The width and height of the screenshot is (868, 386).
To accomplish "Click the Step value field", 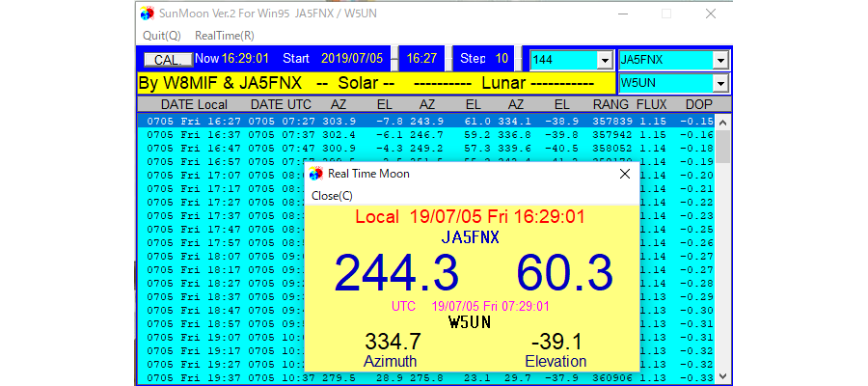I will pyautogui.click(x=502, y=59).
